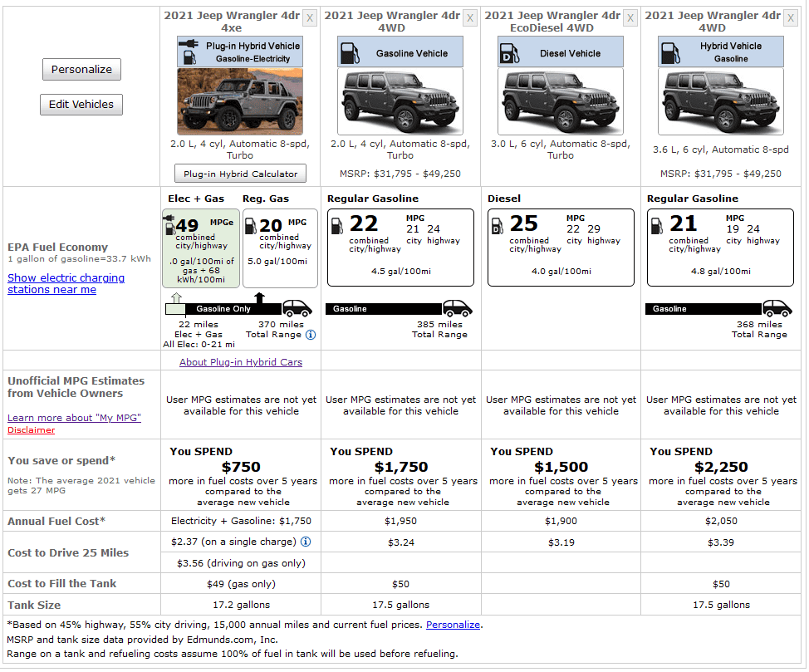Click the Cost to Fill the Tank label
Image resolution: width=809 pixels, height=672 pixels.
coord(62,584)
